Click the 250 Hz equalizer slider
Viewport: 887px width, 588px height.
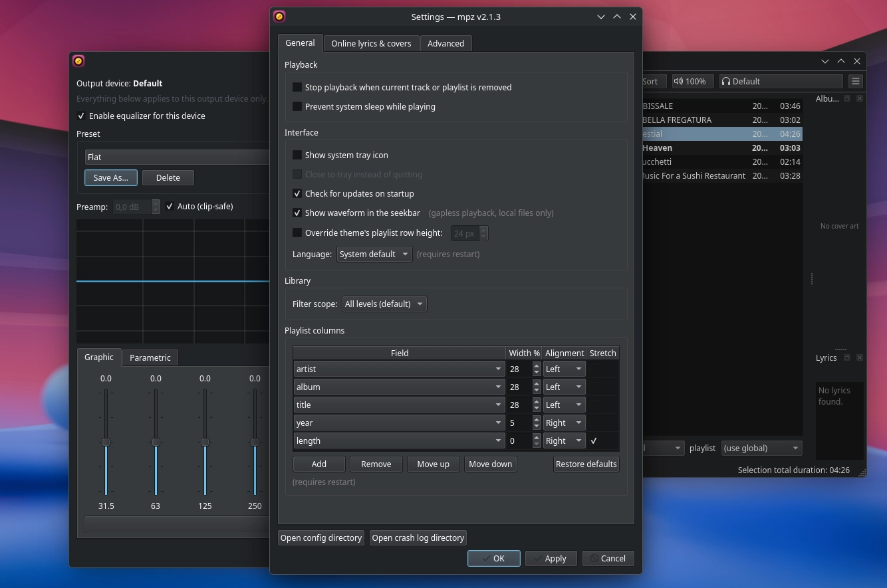point(255,442)
